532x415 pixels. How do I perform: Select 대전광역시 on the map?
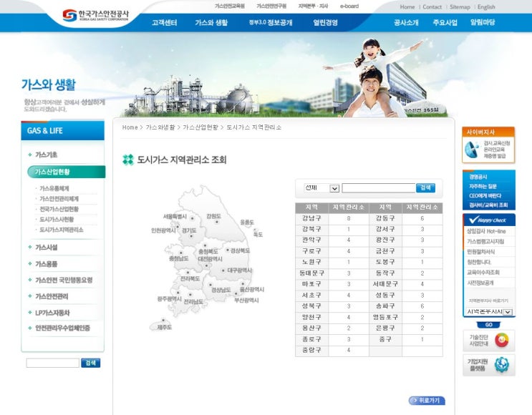pyautogui.click(x=211, y=259)
